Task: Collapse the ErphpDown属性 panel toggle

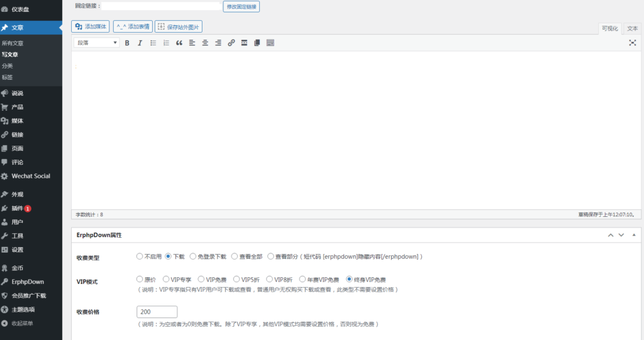Action: [x=634, y=235]
